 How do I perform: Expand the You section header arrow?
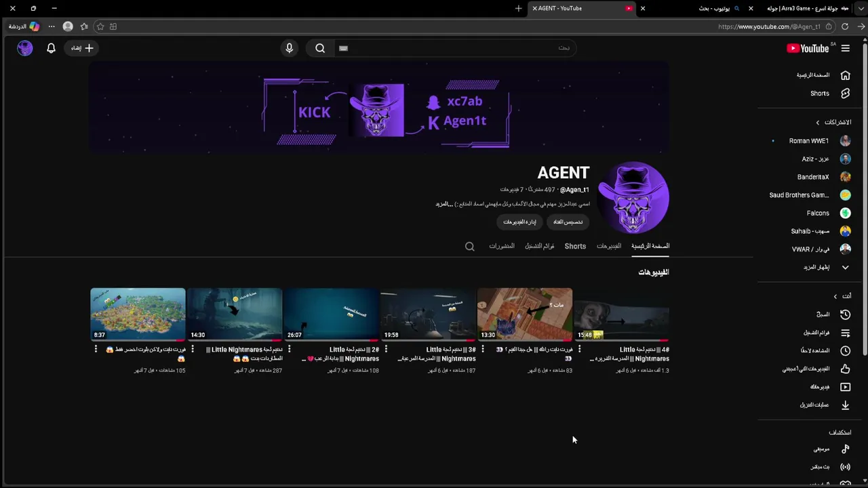tap(835, 296)
